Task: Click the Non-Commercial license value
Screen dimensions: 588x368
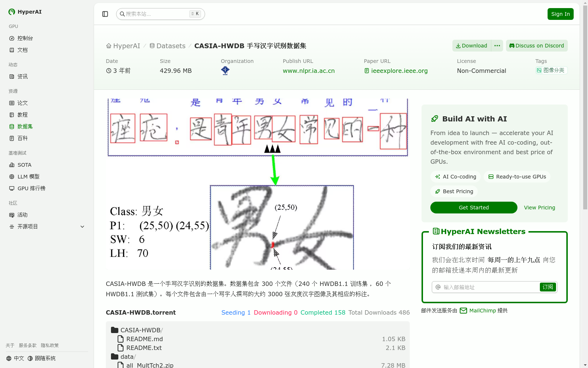Action: [x=481, y=71]
